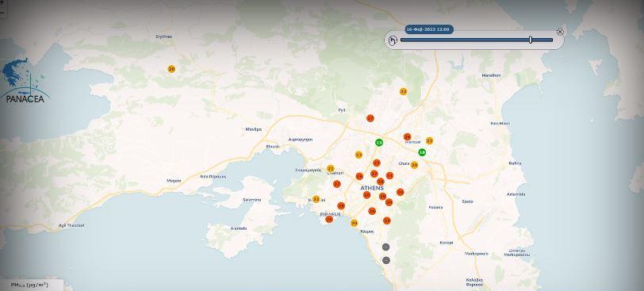The height and width of the screenshot is (291, 644).
Task: Select the green 15 marker
Action: pos(379,143)
